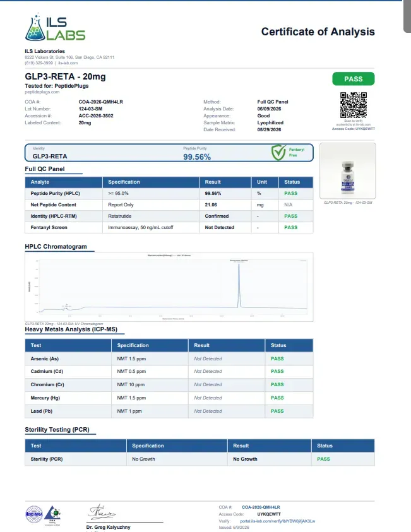
Task: Open the GLP3-RETA vial product thumbnail
Action: coord(347,170)
